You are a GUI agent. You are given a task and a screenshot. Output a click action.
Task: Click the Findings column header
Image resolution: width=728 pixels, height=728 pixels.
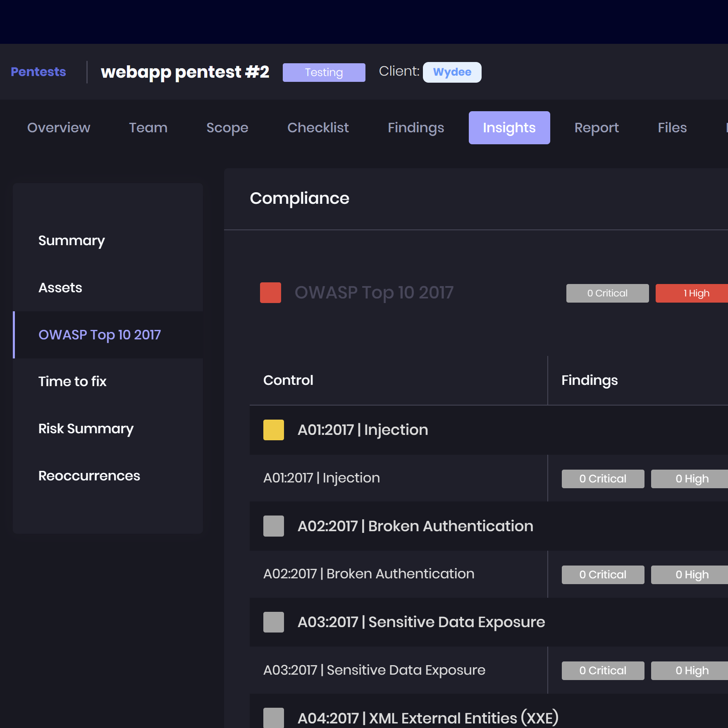(x=590, y=380)
